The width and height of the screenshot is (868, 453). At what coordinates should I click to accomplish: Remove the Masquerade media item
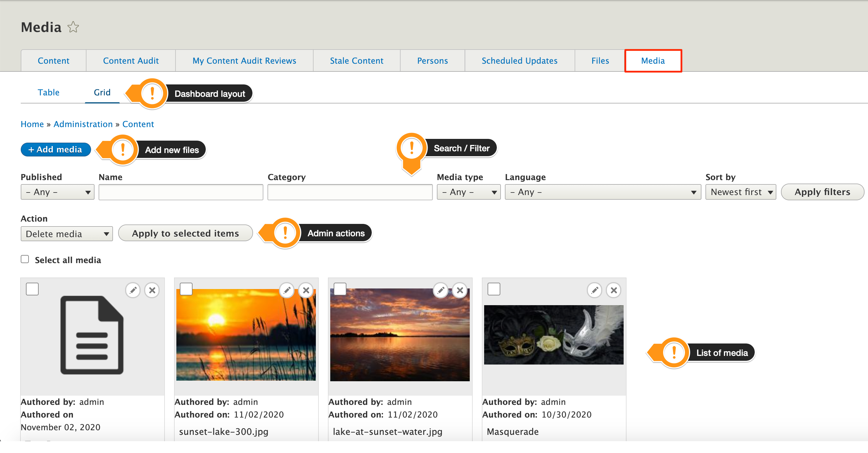pos(614,290)
